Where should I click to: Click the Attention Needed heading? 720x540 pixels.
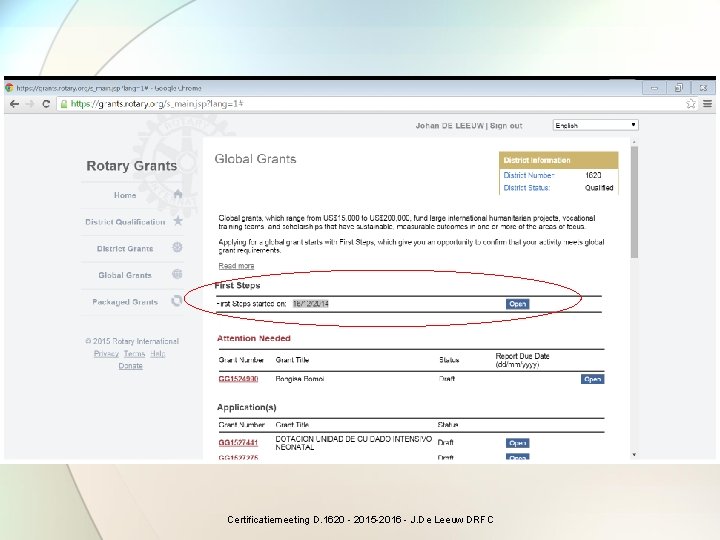point(254,338)
